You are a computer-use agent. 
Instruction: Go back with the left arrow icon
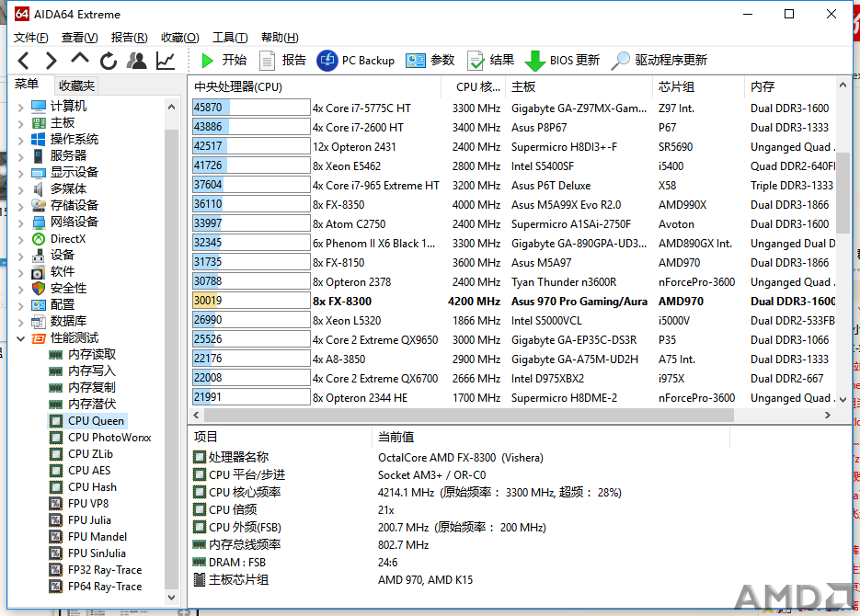pos(23,61)
